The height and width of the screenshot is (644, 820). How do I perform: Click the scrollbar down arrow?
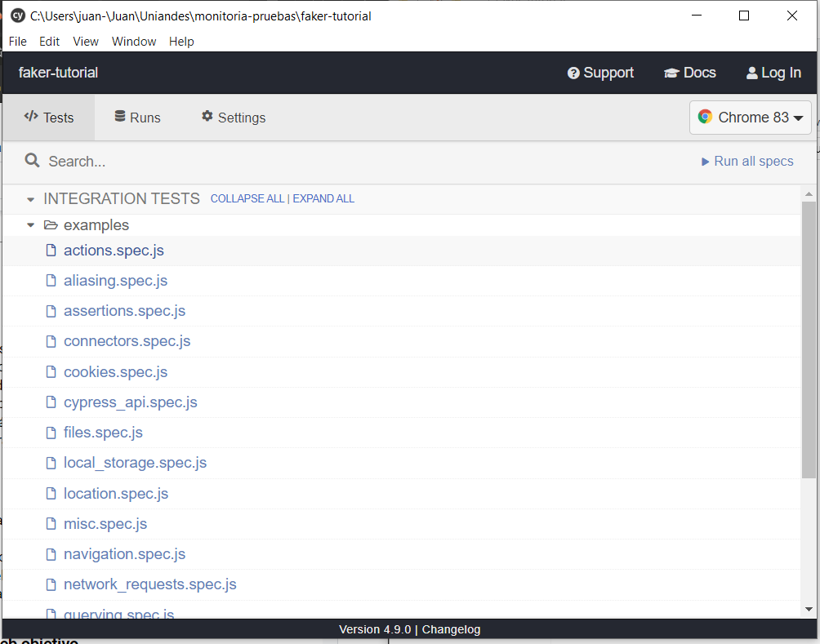click(809, 609)
